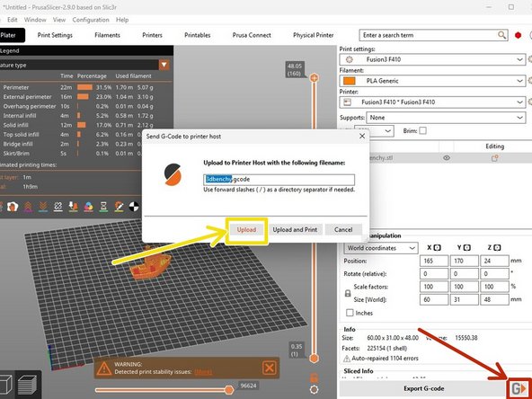
Task: Select the color print gizmo icon
Action: pyautogui.click(x=88, y=207)
